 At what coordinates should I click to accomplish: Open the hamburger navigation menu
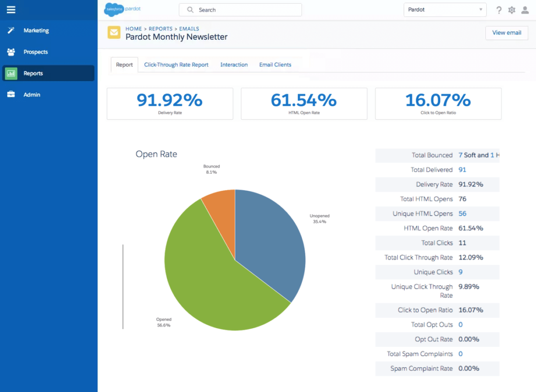click(x=11, y=9)
